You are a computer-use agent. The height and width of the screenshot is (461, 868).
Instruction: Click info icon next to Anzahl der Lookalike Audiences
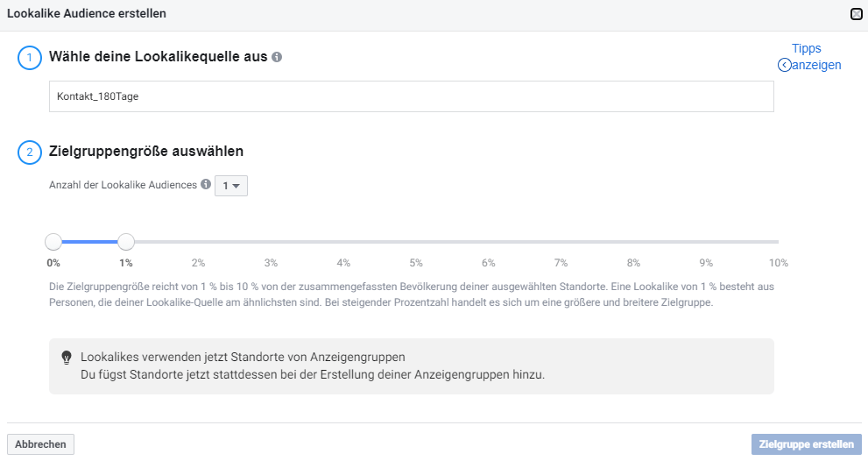coord(206,184)
